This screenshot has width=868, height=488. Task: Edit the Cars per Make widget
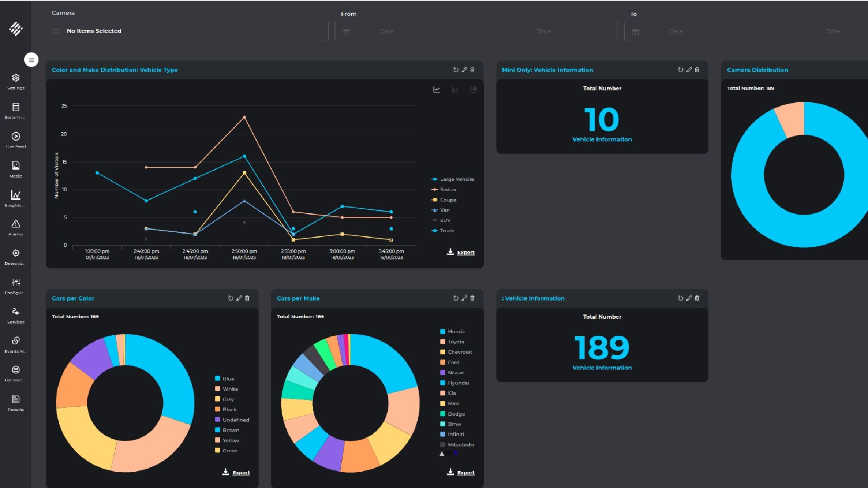(464, 298)
